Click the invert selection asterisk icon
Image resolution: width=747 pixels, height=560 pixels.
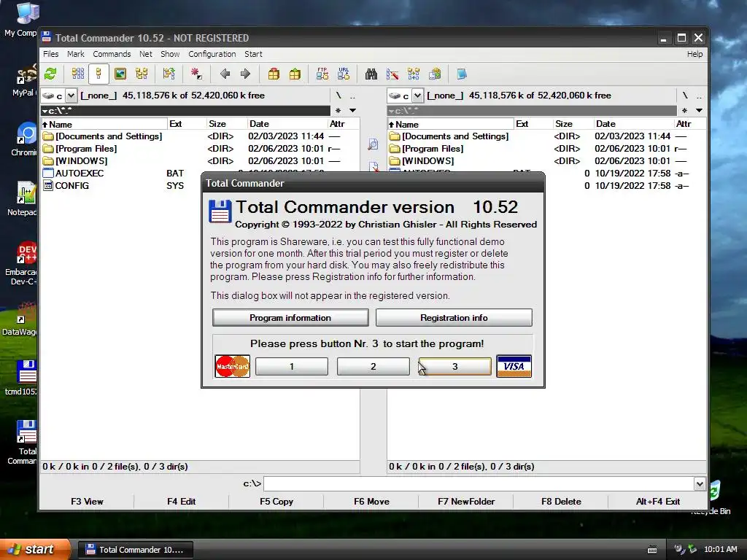pos(196,74)
